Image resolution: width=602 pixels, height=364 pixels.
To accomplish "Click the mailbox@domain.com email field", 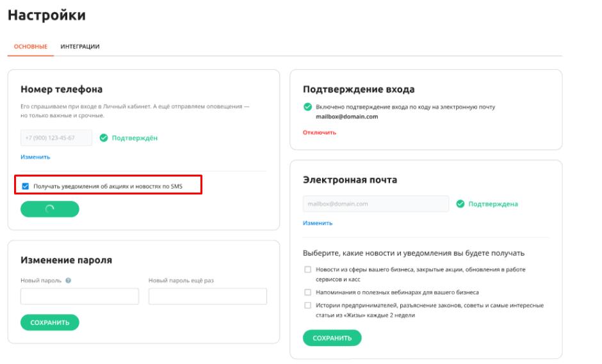I will 376,203.
